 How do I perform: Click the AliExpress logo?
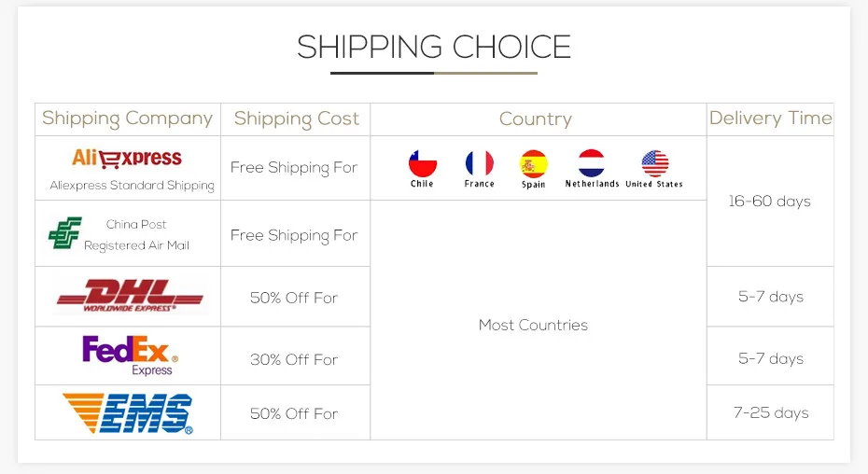click(127, 158)
